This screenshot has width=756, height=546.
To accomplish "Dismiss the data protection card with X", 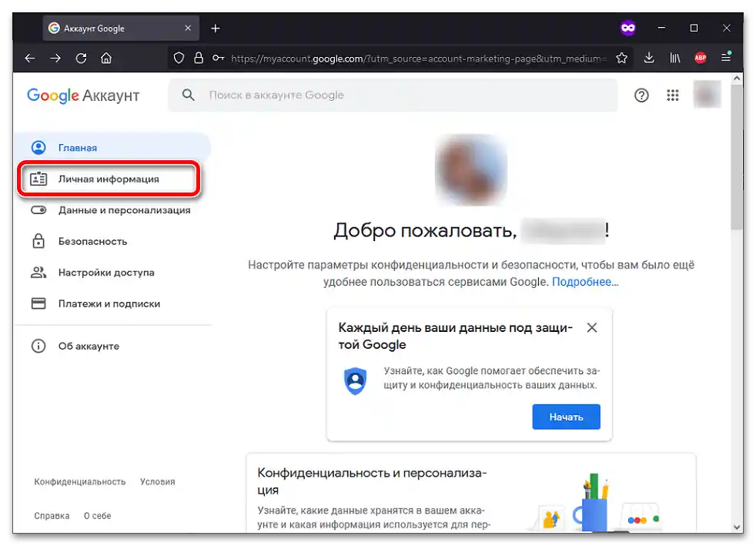I will pyautogui.click(x=591, y=328).
